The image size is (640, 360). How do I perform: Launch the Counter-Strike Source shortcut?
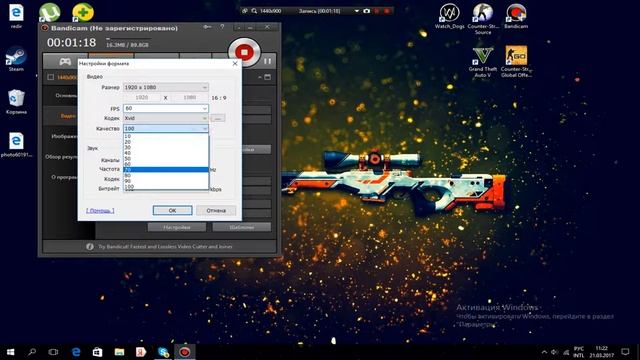(483, 19)
